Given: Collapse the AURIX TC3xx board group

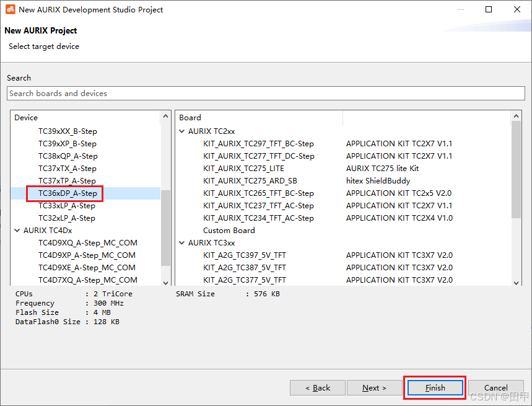Looking at the screenshot, I should pyautogui.click(x=182, y=243).
